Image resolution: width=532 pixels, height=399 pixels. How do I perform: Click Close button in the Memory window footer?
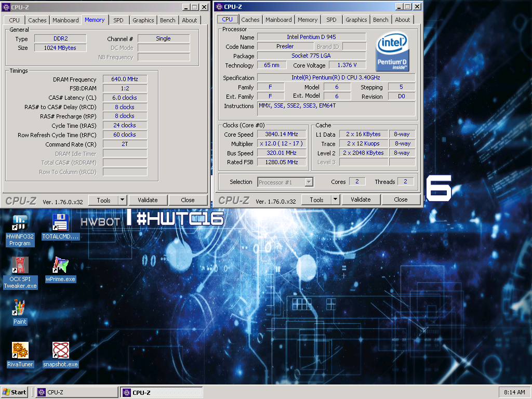tap(188, 200)
